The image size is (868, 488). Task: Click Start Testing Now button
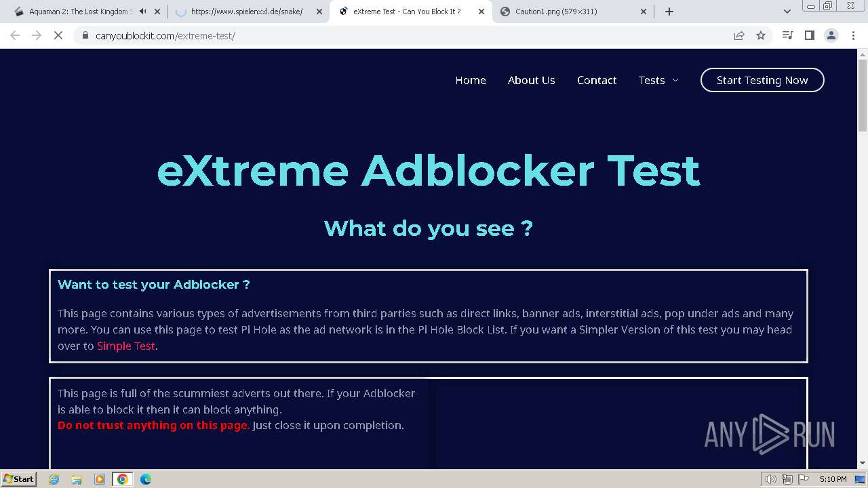pos(762,80)
